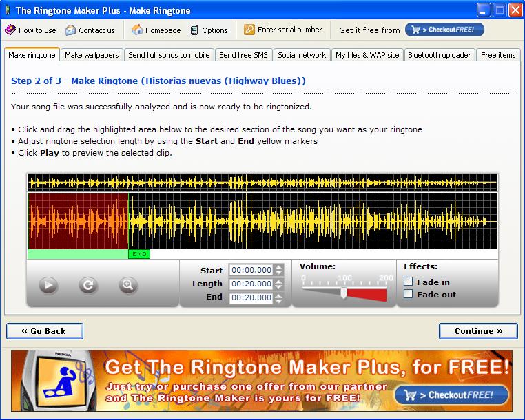Open the Send full songs to mobile tab
Screen dimensions: 525x420
pos(169,55)
